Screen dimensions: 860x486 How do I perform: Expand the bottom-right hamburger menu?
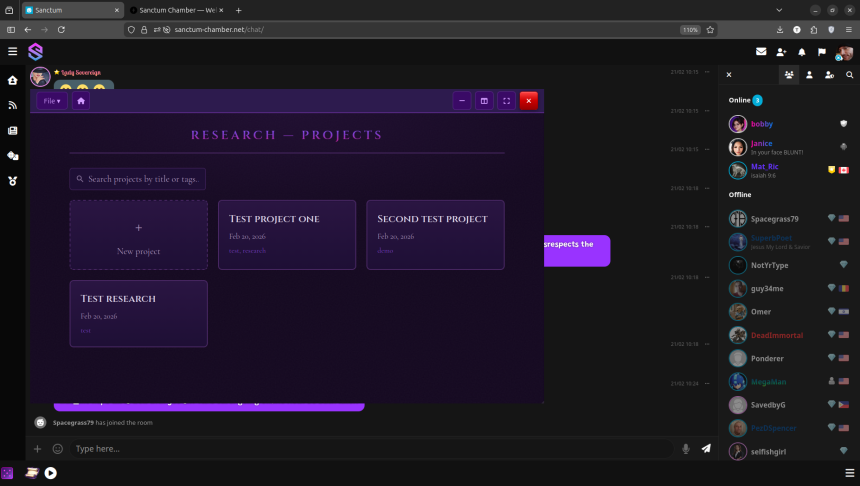pos(848,473)
